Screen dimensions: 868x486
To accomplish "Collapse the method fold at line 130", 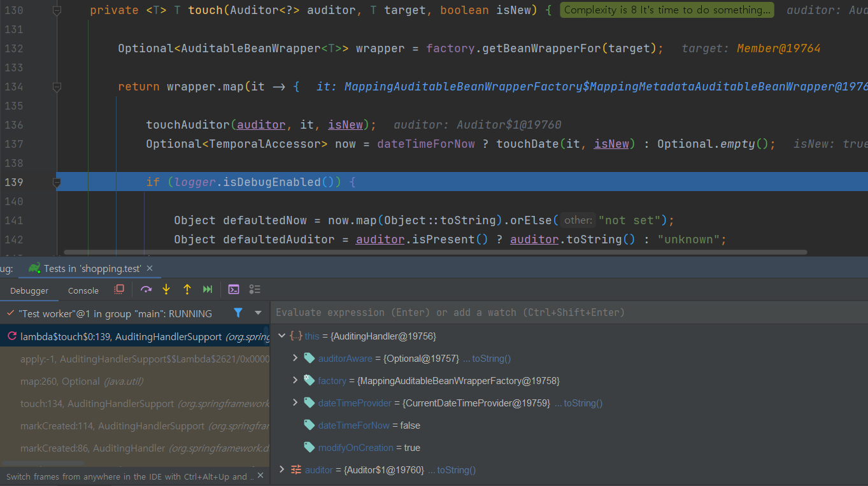I will coord(57,10).
